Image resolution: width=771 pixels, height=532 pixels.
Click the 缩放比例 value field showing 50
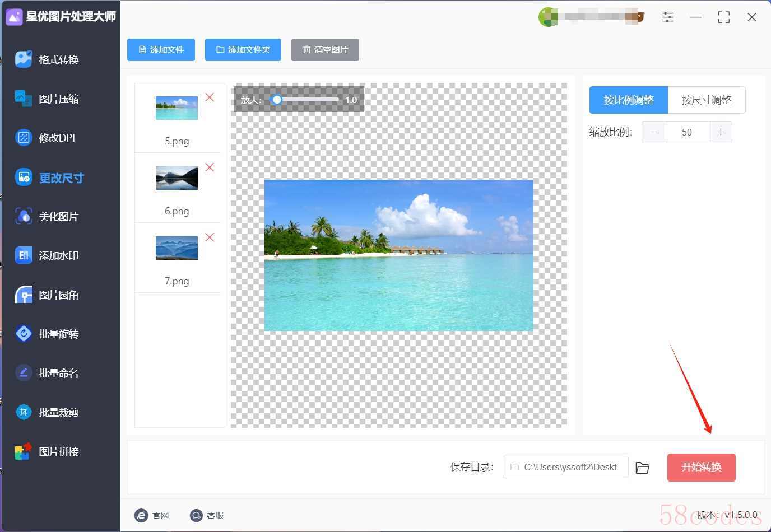687,132
